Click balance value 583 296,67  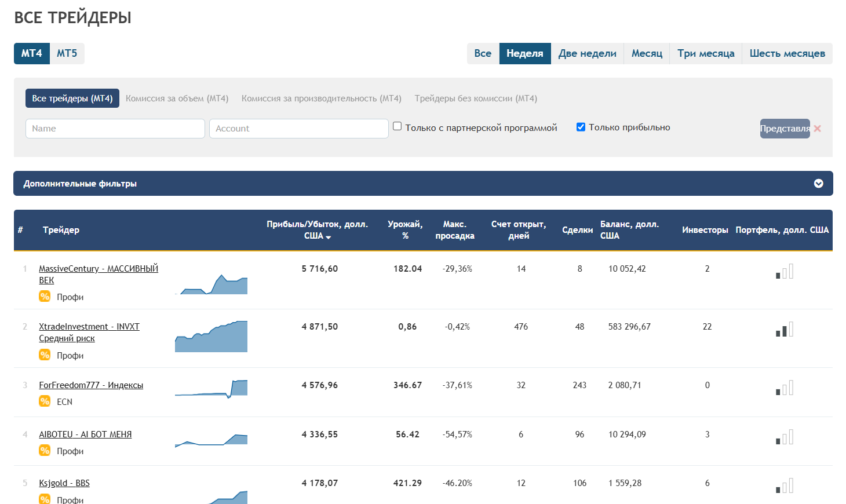click(x=629, y=327)
